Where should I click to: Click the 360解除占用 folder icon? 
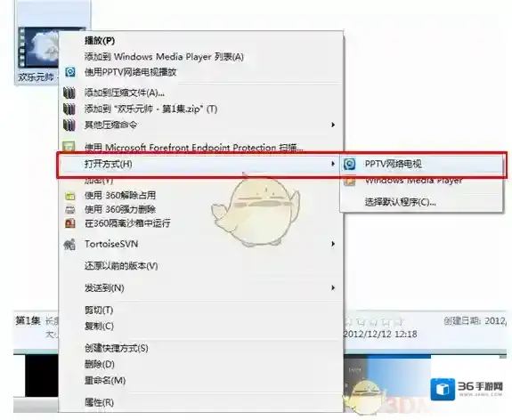[69, 196]
